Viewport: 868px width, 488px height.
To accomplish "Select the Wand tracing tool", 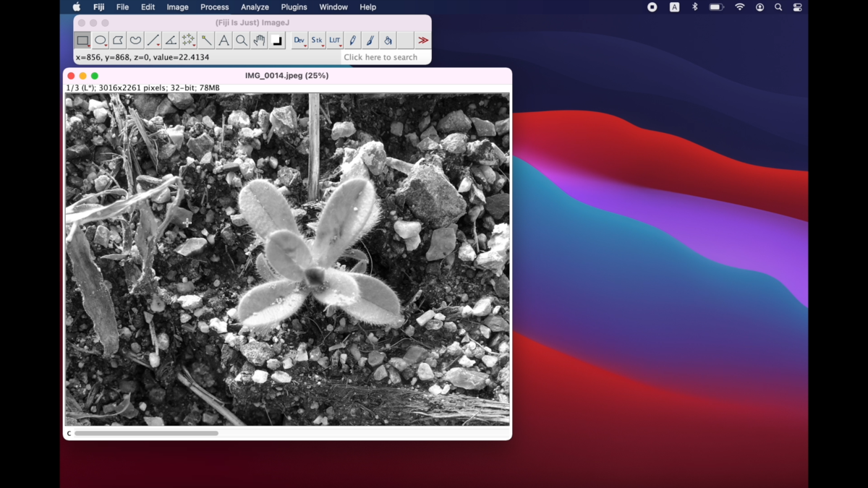I will 206,40.
